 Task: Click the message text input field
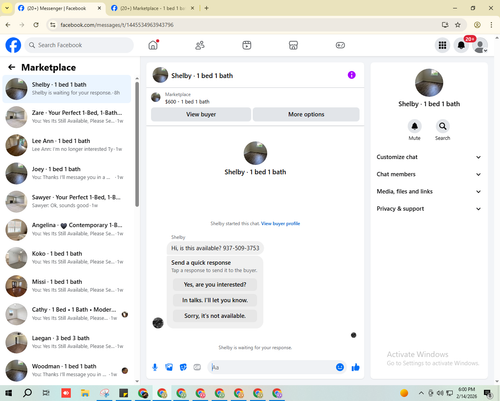point(272,367)
